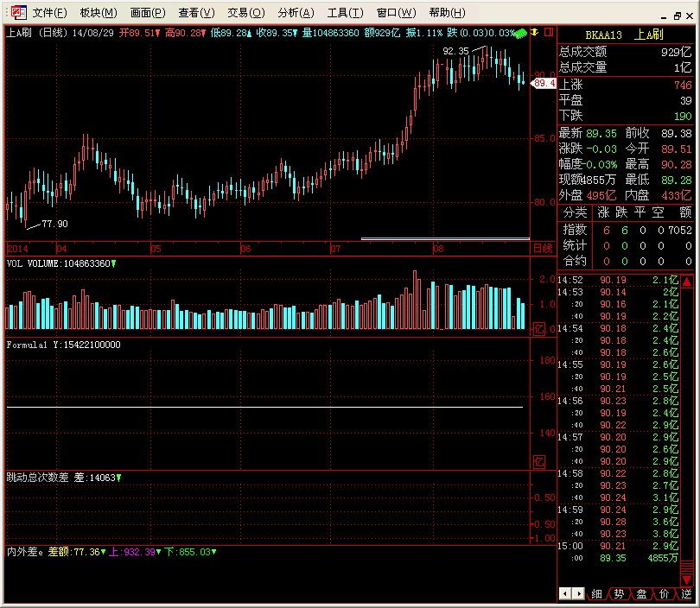This screenshot has width=700, height=608.
Task: Click the green chip icon above chart
Action: pyautogui.click(x=520, y=33)
